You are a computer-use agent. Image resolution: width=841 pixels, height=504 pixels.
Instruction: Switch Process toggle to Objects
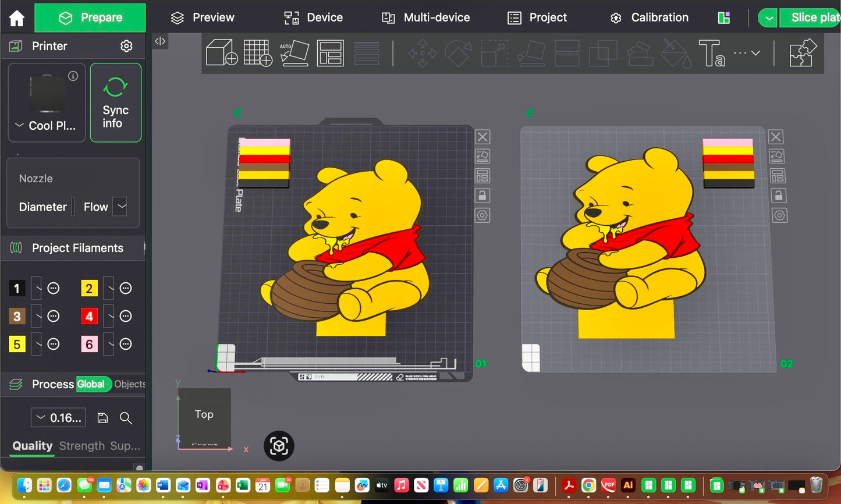129,384
